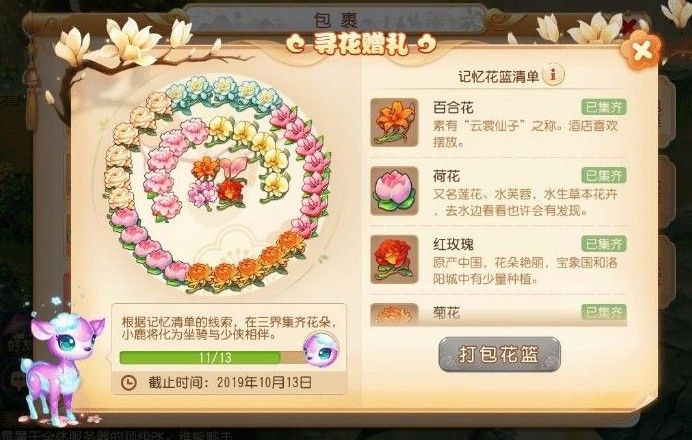Screen dimensions: 692x440
Task: Close the 寻花赠礼 panel
Action: [641, 49]
